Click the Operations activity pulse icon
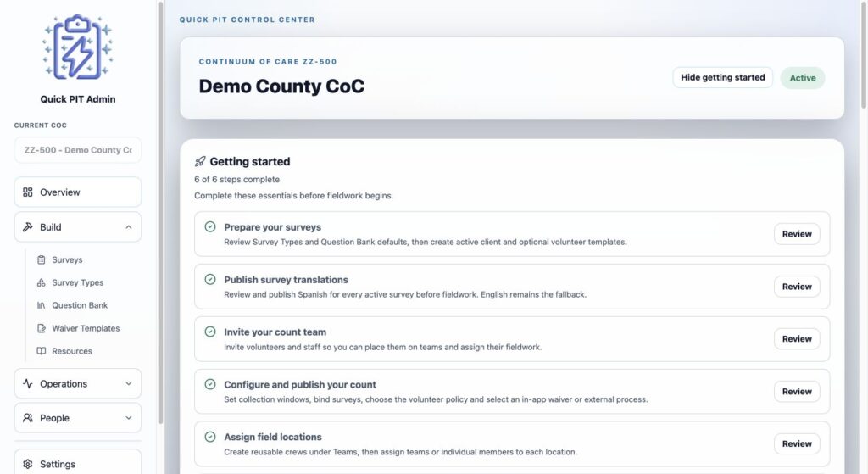Image resolution: width=868 pixels, height=474 pixels. tap(28, 384)
